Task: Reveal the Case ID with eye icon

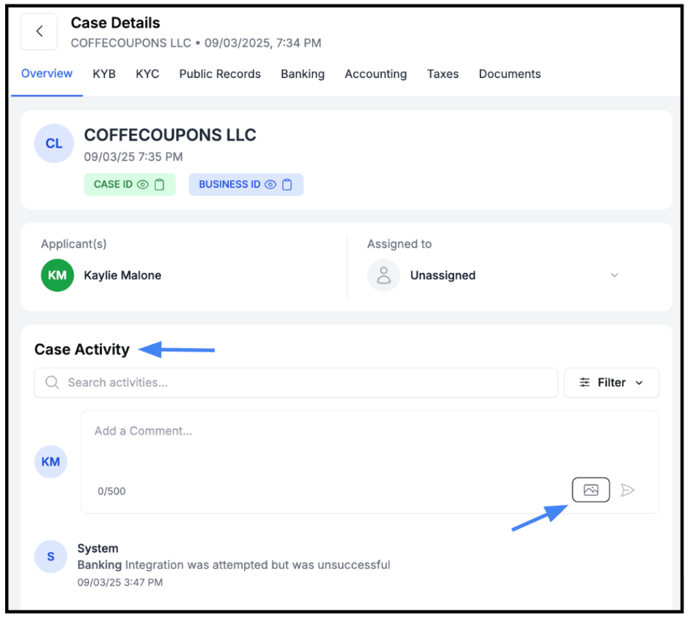Action: (x=143, y=185)
